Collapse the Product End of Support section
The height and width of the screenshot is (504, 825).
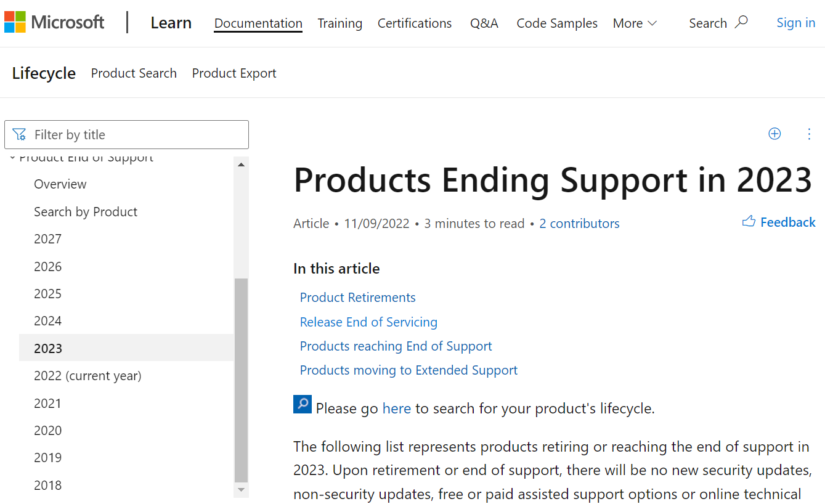12,158
